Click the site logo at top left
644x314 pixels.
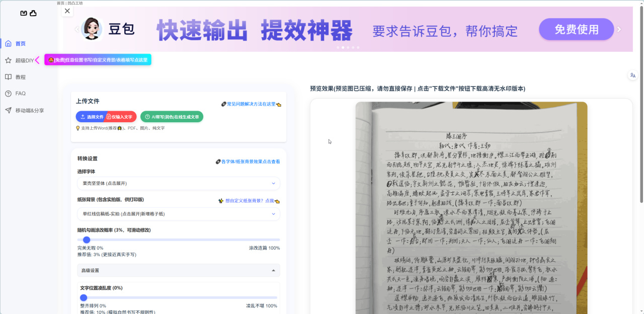pyautogui.click(x=29, y=14)
